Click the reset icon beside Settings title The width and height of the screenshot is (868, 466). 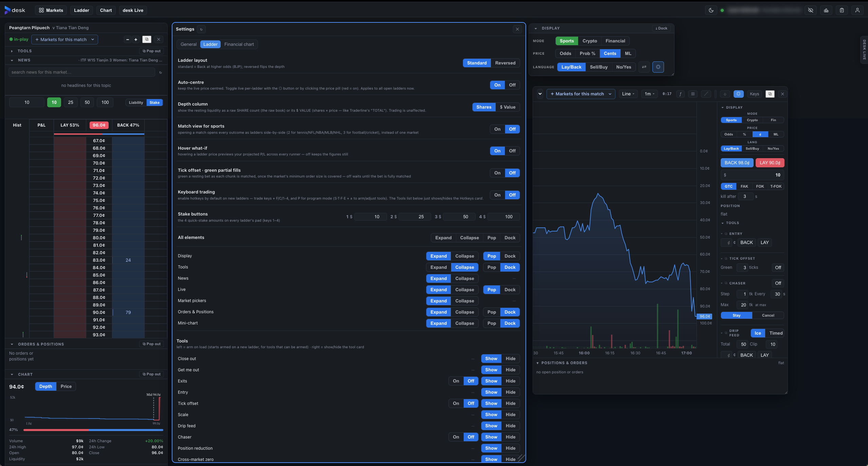coord(201,29)
